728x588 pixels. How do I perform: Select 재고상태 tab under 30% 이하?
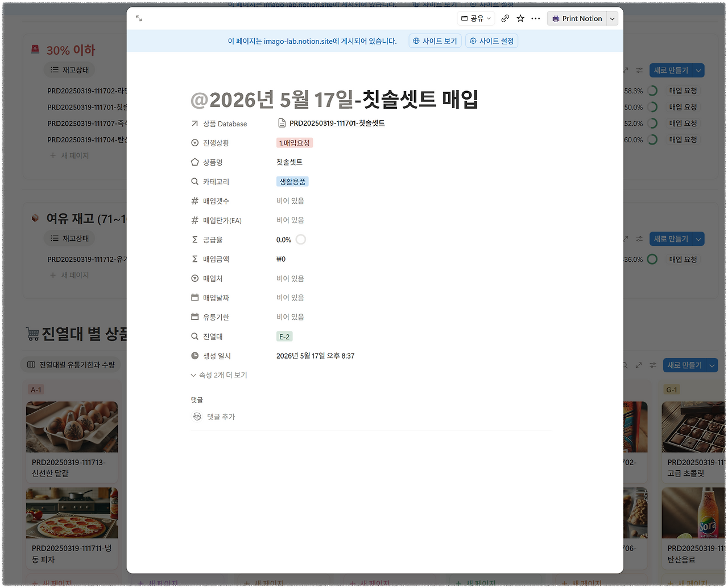pyautogui.click(x=70, y=70)
